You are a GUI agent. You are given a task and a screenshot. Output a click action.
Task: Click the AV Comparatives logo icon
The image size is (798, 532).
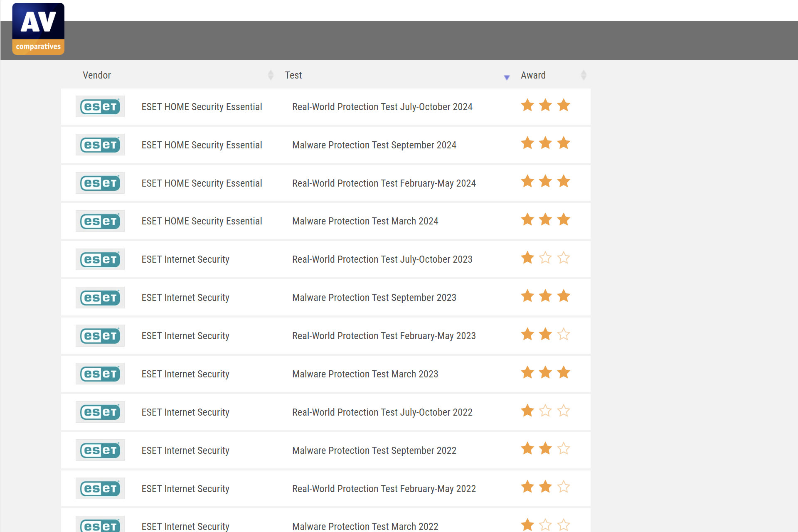[x=37, y=28]
